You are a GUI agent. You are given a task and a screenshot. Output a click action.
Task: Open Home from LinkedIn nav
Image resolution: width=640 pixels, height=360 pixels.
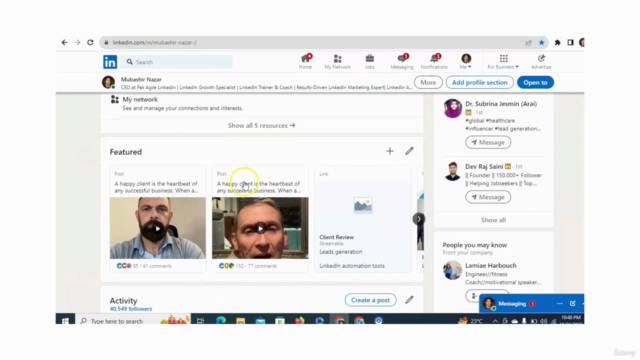305,62
